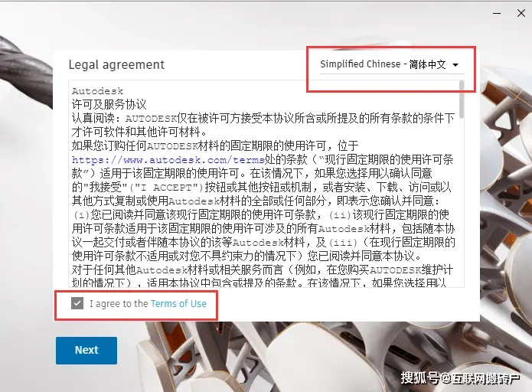The width and height of the screenshot is (532, 392).
Task: Close the installer with the X icon
Action: [521, 13]
